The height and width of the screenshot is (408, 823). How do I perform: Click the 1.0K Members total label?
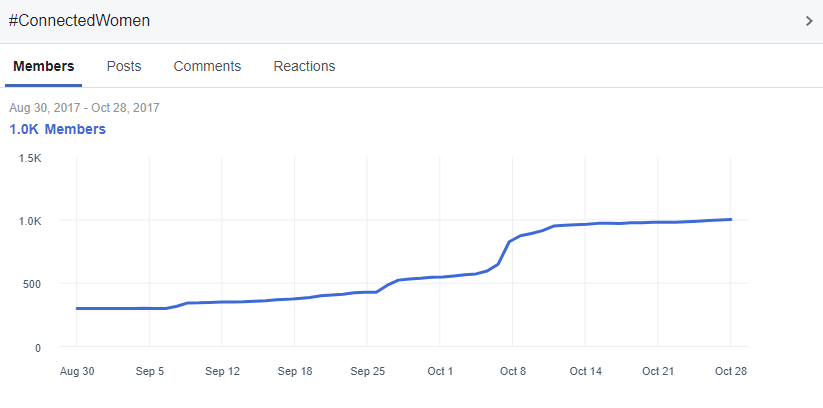(58, 129)
